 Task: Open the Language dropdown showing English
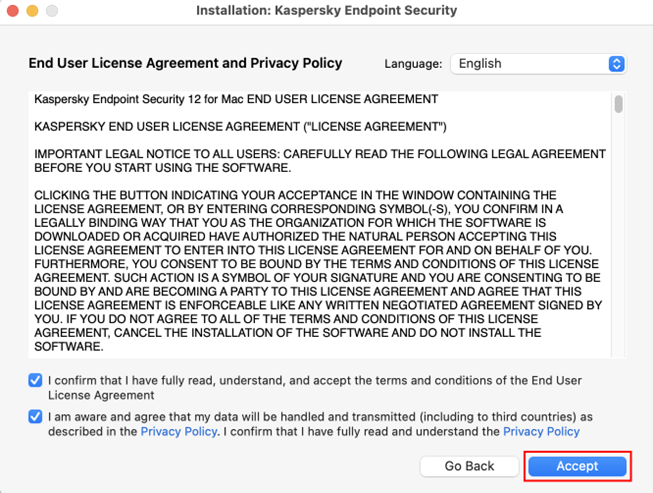[x=530, y=63]
